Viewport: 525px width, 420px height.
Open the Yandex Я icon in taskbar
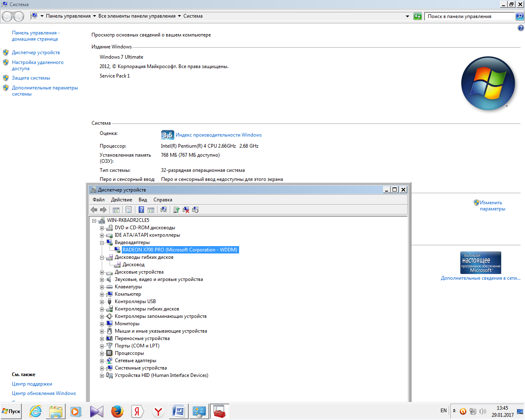click(x=137, y=411)
